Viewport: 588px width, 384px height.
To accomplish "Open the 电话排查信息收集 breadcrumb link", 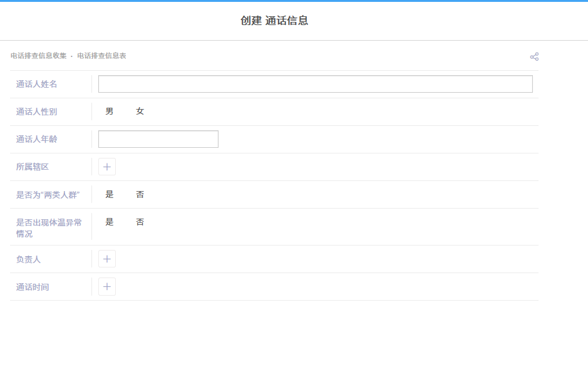I will click(x=39, y=56).
